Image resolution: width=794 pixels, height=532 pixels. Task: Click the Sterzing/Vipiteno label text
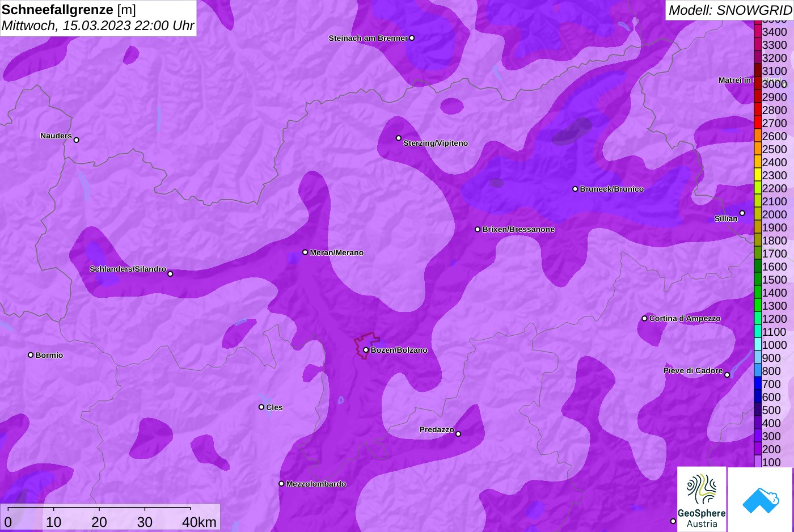click(436, 143)
